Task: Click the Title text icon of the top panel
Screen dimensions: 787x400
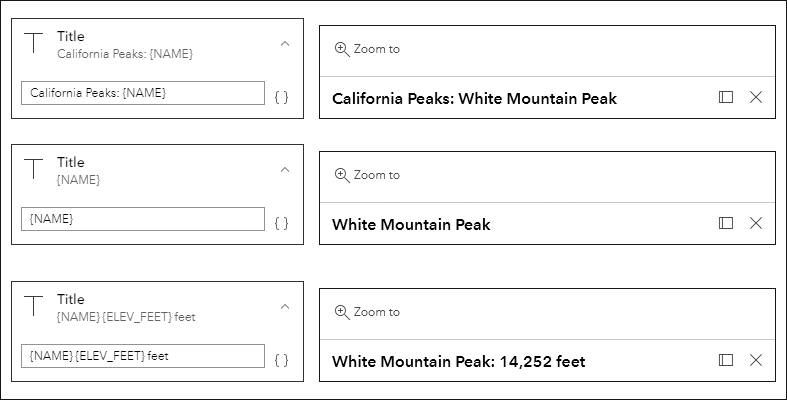Action: (x=35, y=43)
